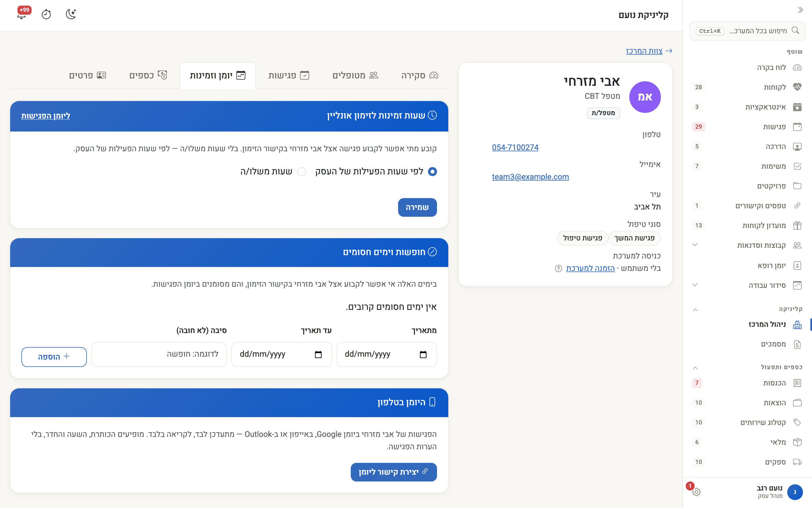Click the סיבה reason input field
Viewport: 812px width, 508px height.
pos(159,354)
